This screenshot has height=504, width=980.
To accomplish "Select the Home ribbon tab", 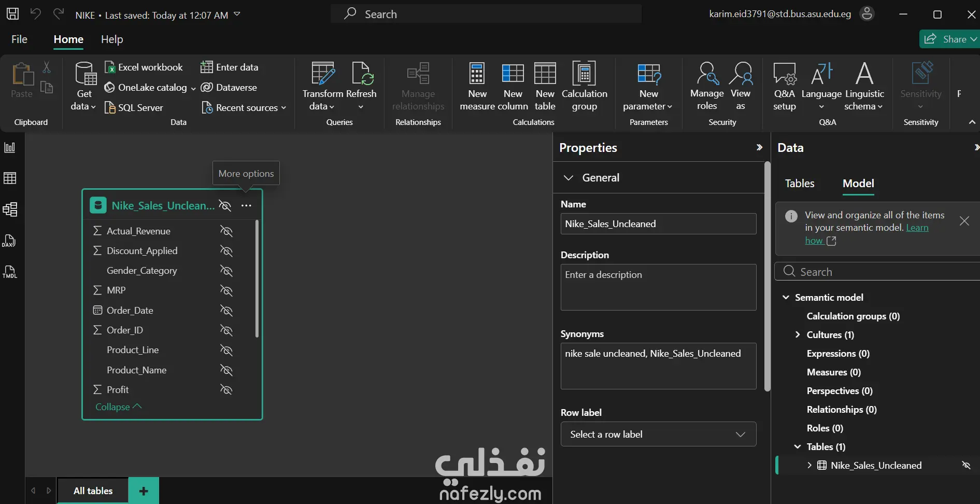I will [68, 39].
